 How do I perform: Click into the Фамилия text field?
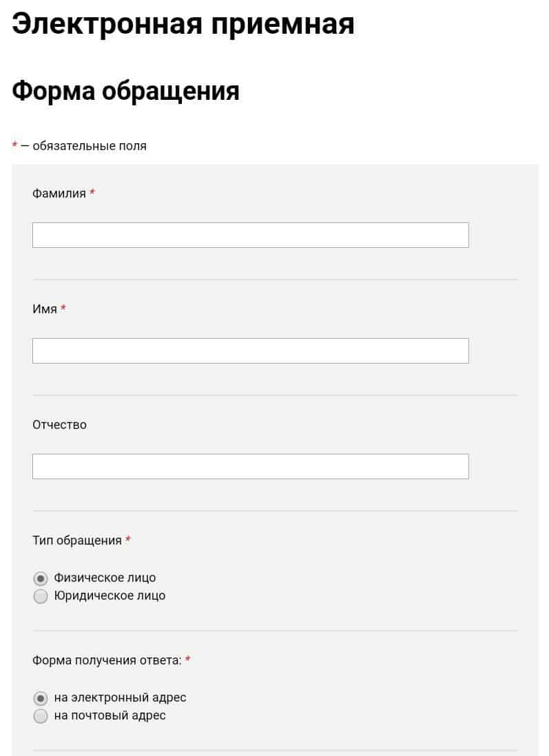[250, 235]
